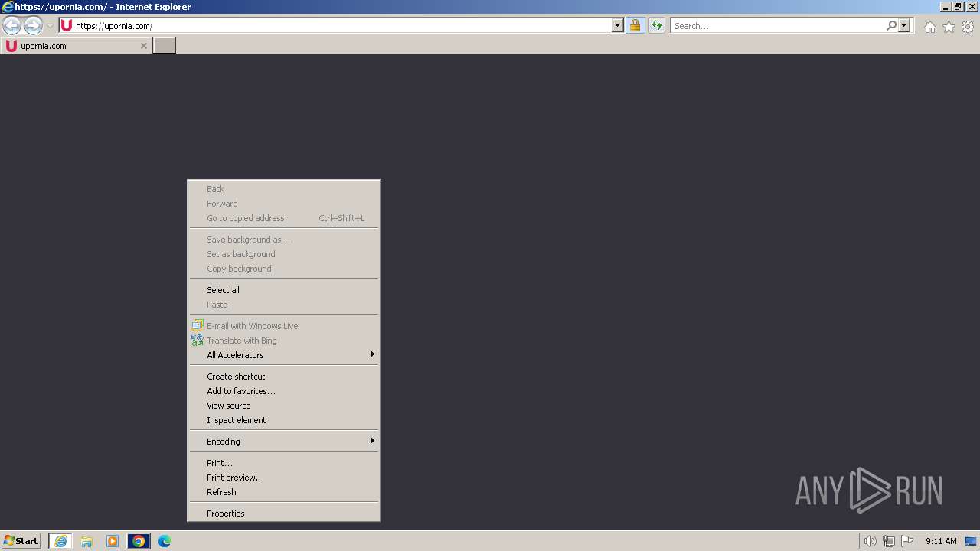This screenshot has width=980, height=551.
Task: Click the Show desktop tray button
Action: 972,541
